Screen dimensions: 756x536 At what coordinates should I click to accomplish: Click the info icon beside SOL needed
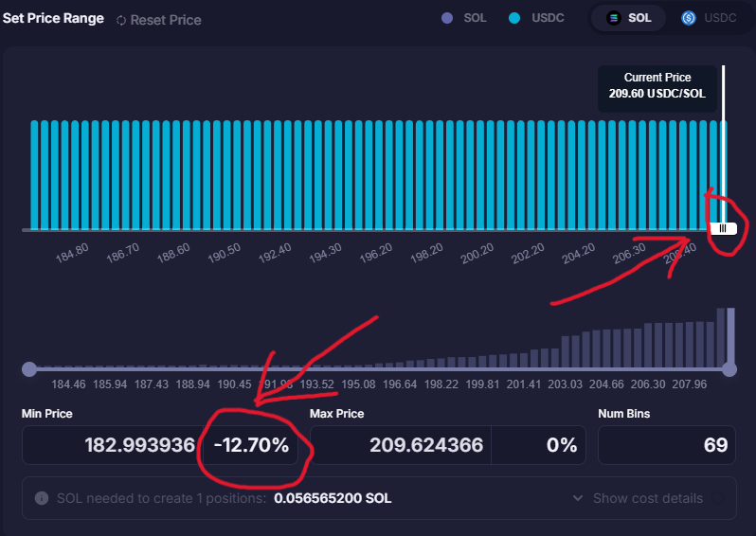[42, 498]
